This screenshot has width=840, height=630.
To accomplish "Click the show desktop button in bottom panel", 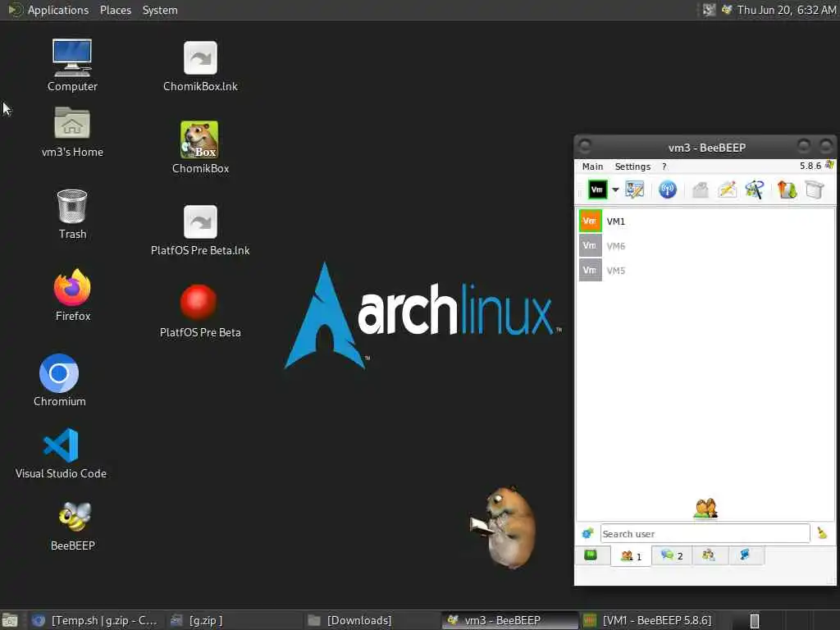I will [10, 620].
